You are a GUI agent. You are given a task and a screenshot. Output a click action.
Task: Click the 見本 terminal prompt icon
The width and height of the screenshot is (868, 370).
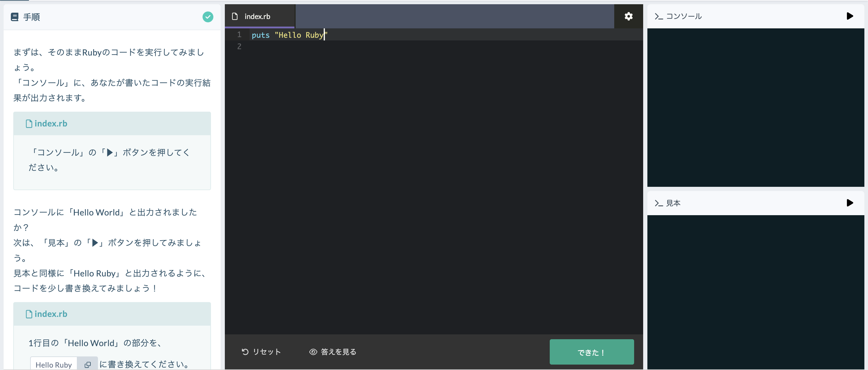click(x=659, y=203)
